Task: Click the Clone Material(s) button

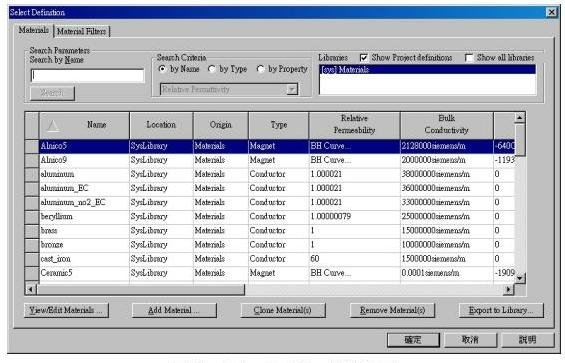Action: 283,310
